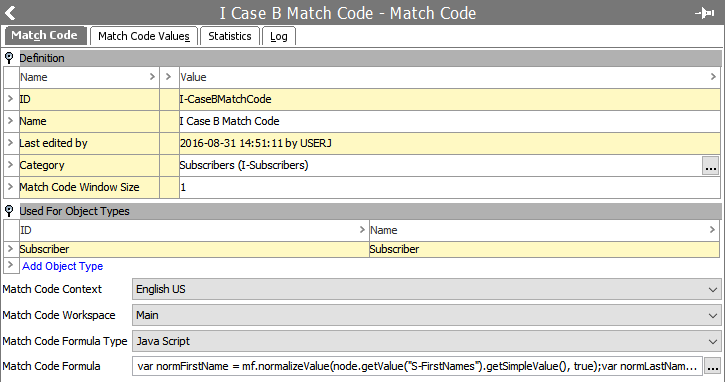Image resolution: width=725 pixels, height=382 pixels.
Task: Expand the Name column arrow in Definition
Action: [x=152, y=77]
